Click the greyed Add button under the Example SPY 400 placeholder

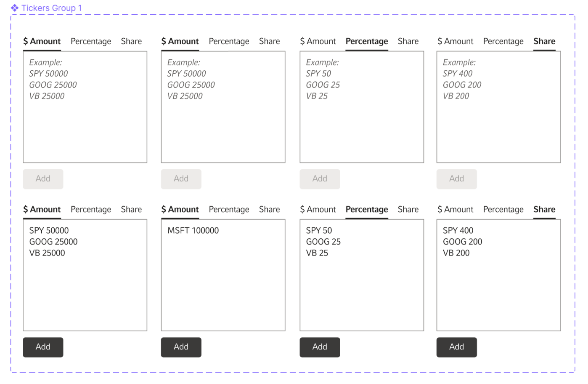[457, 179]
